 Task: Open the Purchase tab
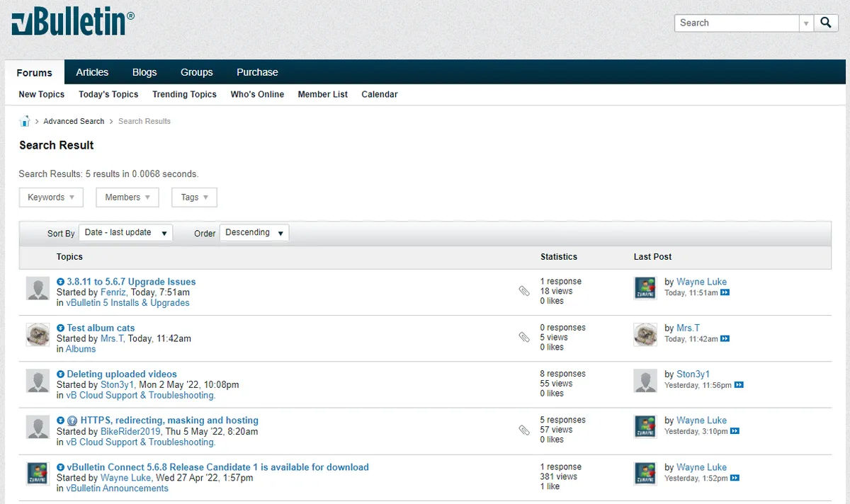257,72
